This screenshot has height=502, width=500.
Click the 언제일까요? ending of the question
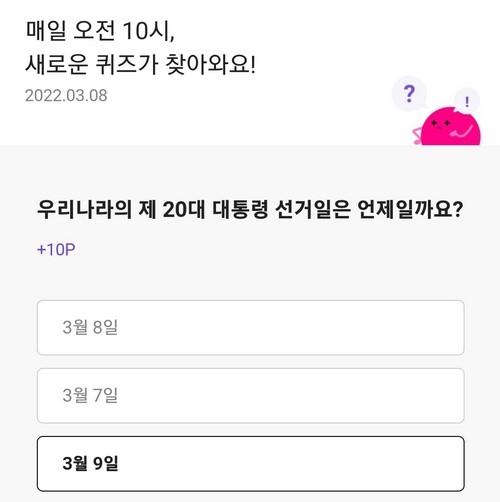coord(410,210)
